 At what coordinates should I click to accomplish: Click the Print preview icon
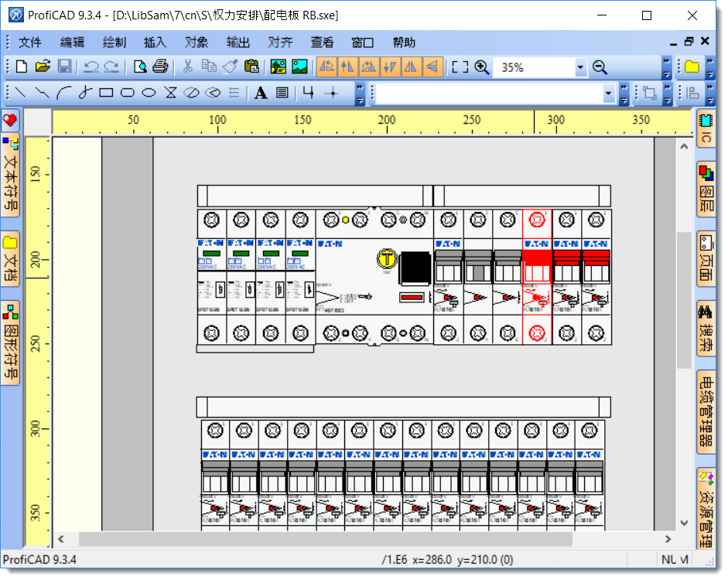[140, 67]
